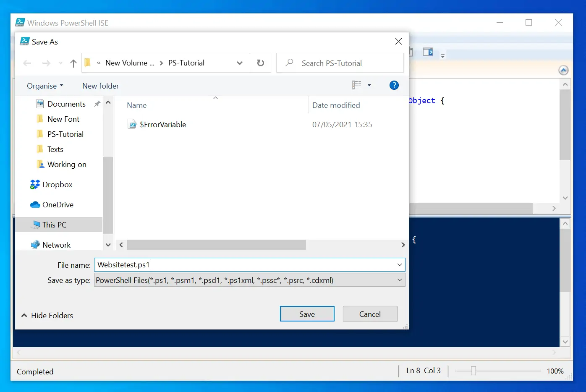Click the navigation pane scroll down arrow
Viewport: 586px width, 392px height.
[108, 245]
